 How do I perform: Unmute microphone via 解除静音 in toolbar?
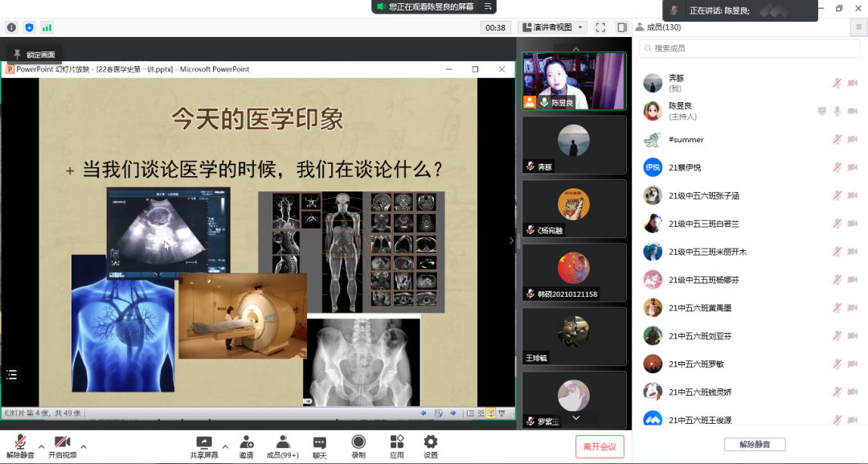(20, 447)
